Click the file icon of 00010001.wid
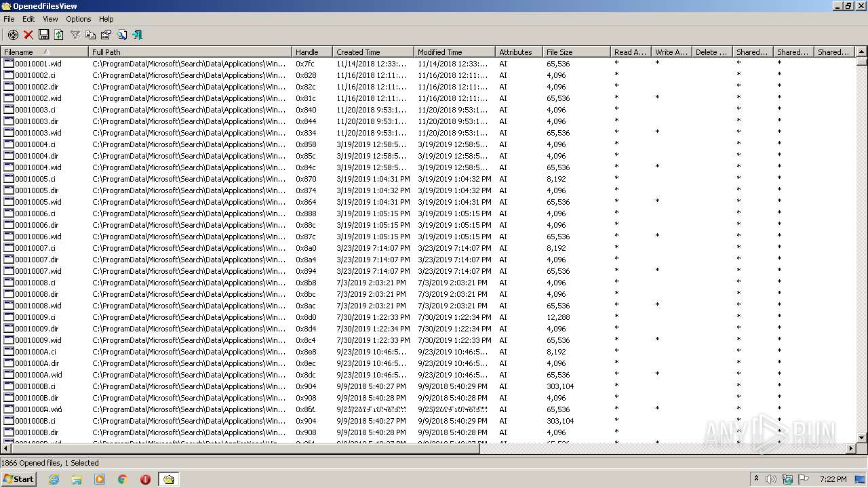 pos(9,64)
